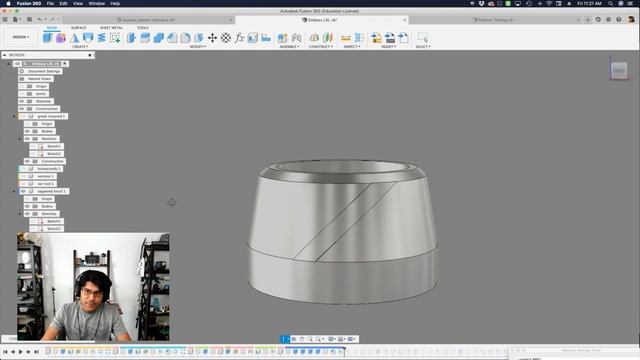Open the MODIFY dropdown menu
This screenshot has width=640, height=360.
point(198,47)
